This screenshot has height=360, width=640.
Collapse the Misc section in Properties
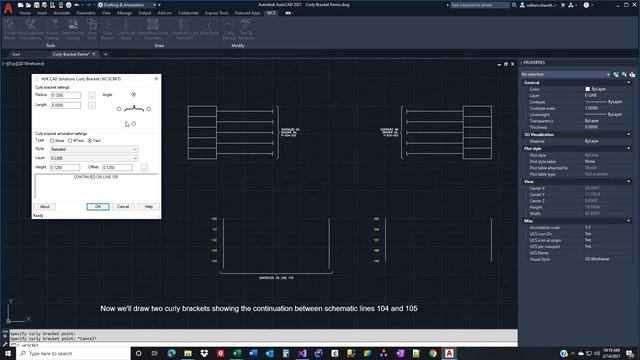(x=629, y=221)
